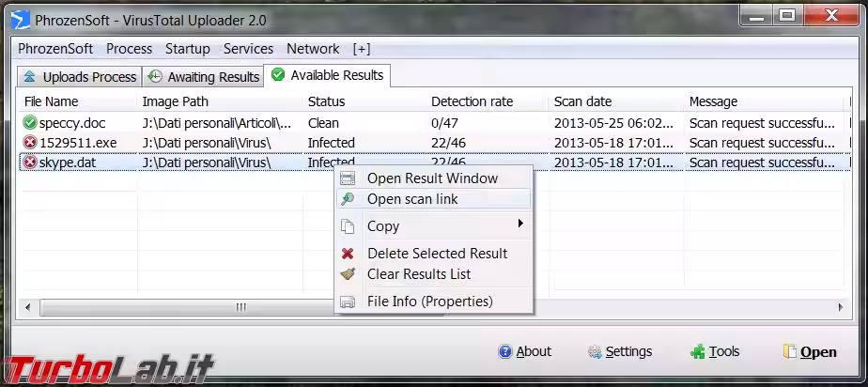Open the PhrozenSoft menu
Image resolution: width=868 pixels, height=387 pixels.
tap(56, 49)
